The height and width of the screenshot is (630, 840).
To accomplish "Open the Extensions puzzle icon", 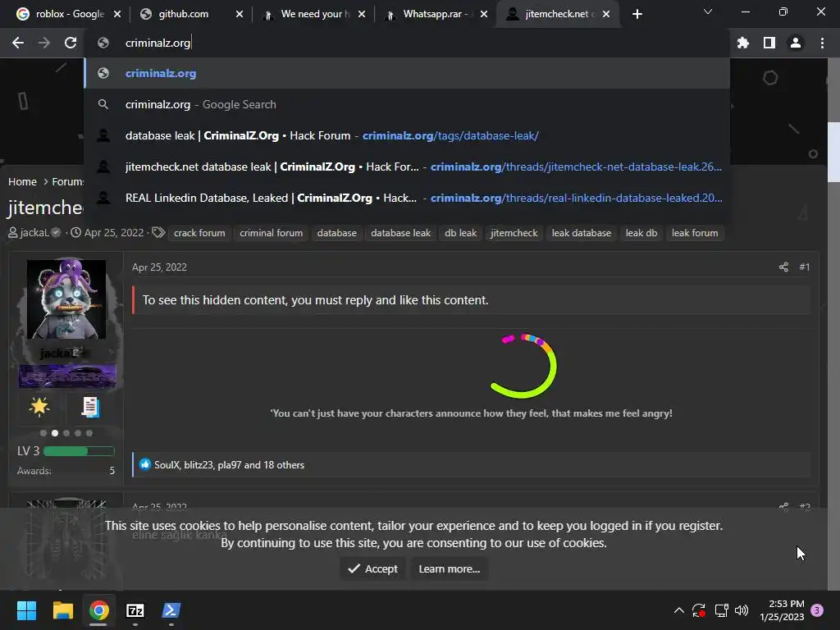I will tap(743, 43).
